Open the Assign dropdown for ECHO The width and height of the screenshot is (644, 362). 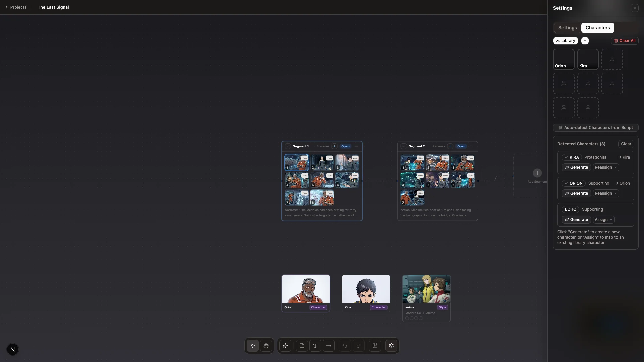pyautogui.click(x=603, y=220)
